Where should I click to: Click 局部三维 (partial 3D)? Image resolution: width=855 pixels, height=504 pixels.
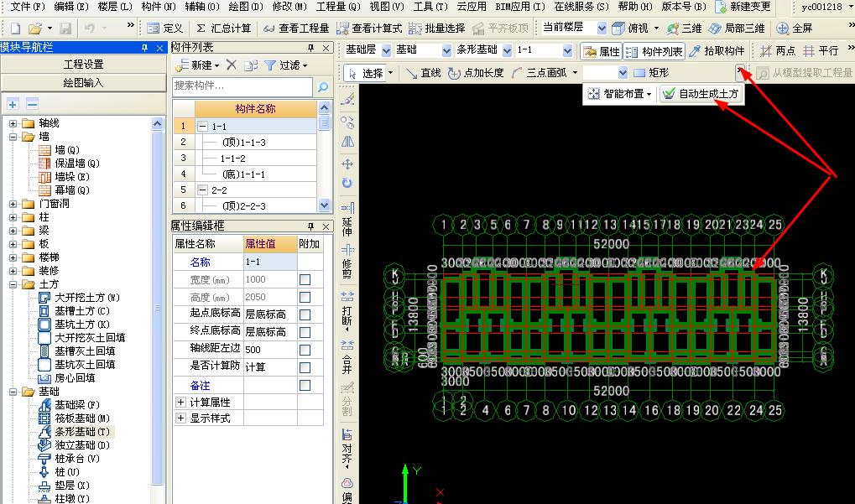coord(737,28)
